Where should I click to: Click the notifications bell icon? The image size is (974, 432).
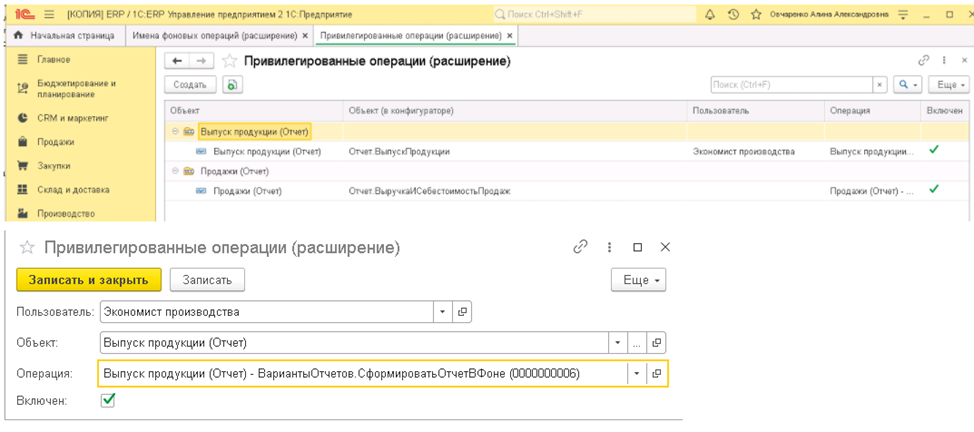tap(710, 15)
